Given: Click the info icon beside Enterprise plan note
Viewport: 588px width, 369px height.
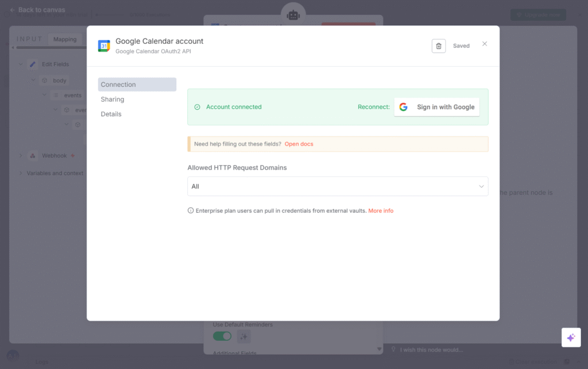Looking at the screenshot, I should click(191, 211).
